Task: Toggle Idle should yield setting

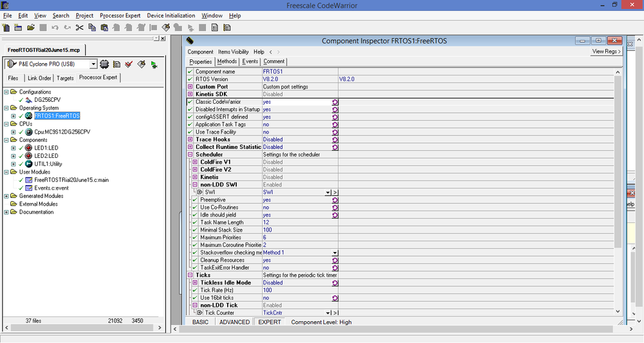Action: [335, 215]
